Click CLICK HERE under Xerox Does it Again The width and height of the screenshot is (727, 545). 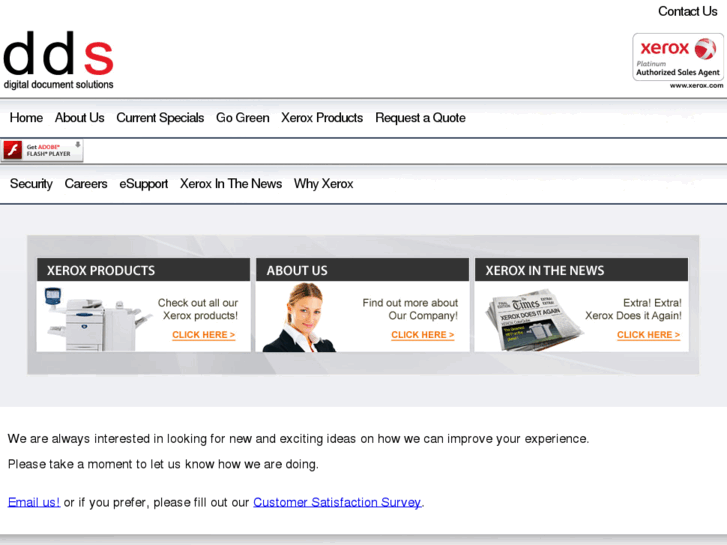tap(648, 335)
